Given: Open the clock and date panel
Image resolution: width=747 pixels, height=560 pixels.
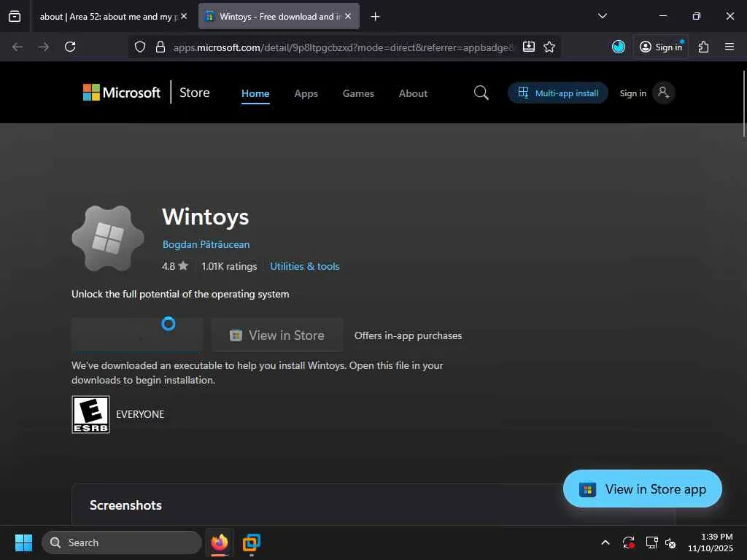Looking at the screenshot, I should 710,542.
